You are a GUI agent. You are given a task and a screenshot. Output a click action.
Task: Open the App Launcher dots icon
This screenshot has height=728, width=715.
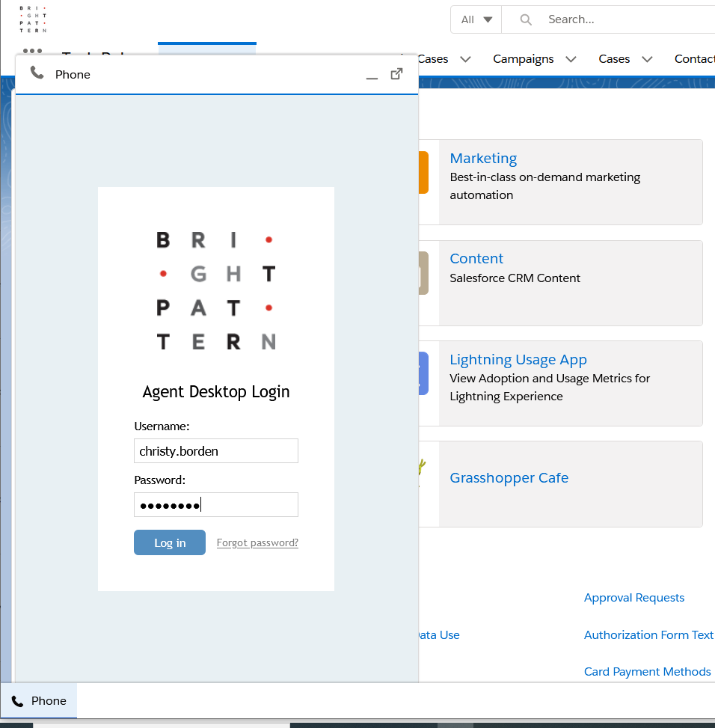[x=32, y=51]
